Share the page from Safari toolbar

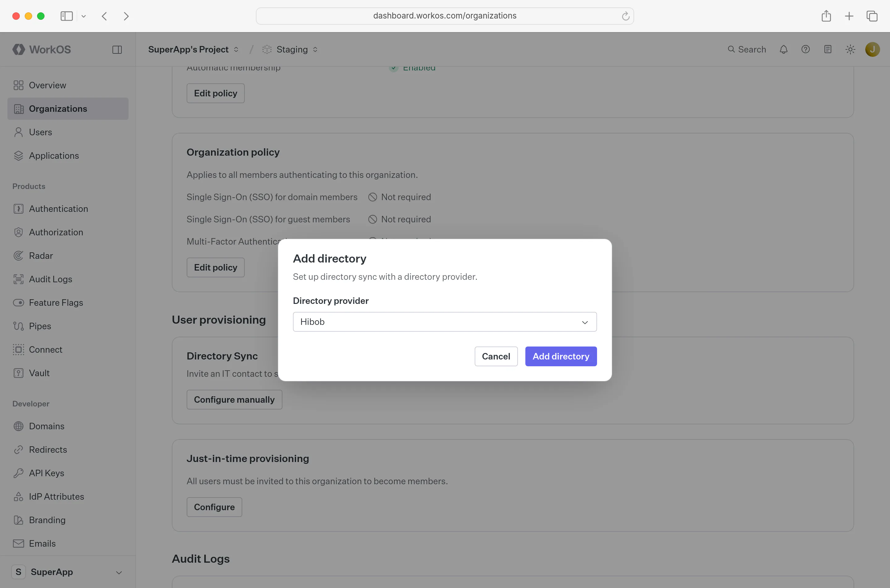click(826, 16)
